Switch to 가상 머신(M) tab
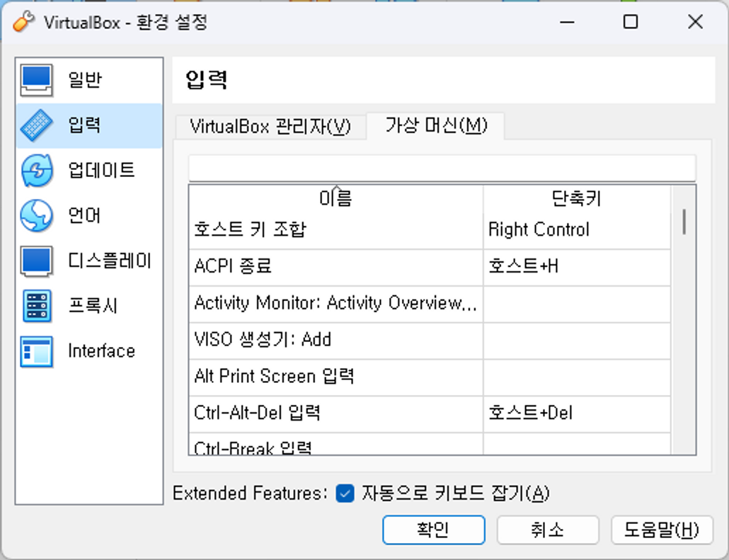Viewport: 729px width, 560px height. pyautogui.click(x=436, y=125)
